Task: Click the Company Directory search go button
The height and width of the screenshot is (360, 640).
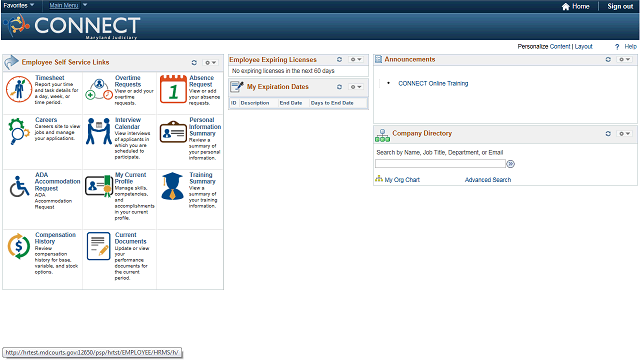Action: (511, 164)
